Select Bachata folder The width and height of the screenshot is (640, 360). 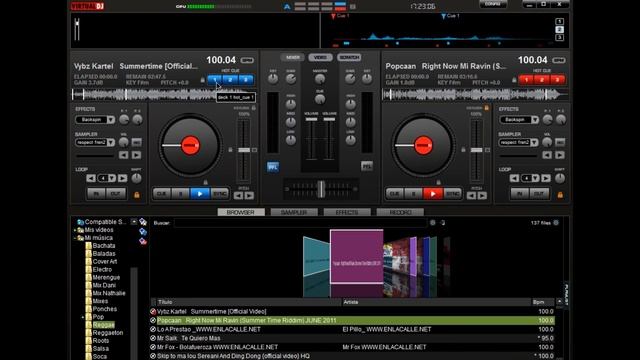pos(104,246)
